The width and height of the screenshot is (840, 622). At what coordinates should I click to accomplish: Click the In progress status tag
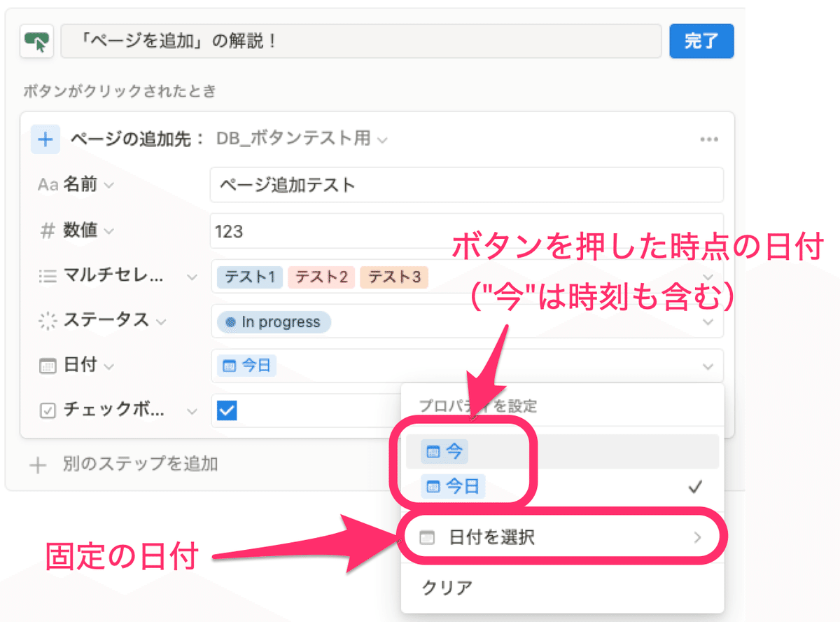[x=274, y=322]
